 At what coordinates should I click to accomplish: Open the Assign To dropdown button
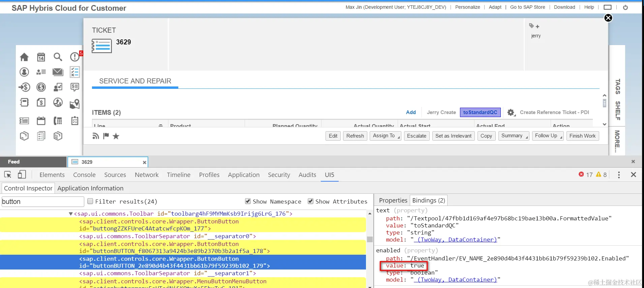coord(386,136)
